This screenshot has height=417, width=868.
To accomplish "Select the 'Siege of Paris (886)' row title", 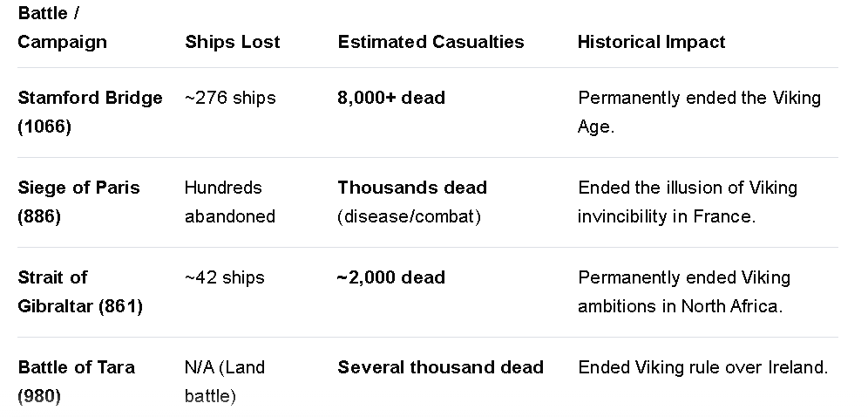I will point(78,202).
